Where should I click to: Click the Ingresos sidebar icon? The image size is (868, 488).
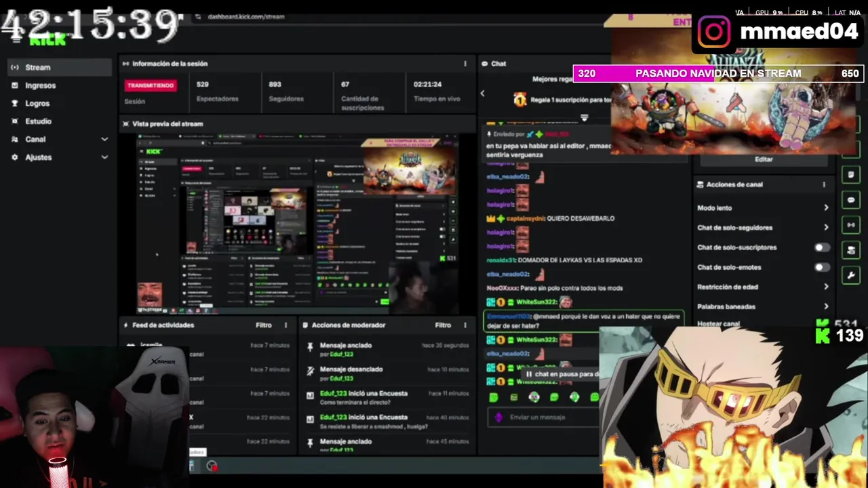tap(15, 85)
